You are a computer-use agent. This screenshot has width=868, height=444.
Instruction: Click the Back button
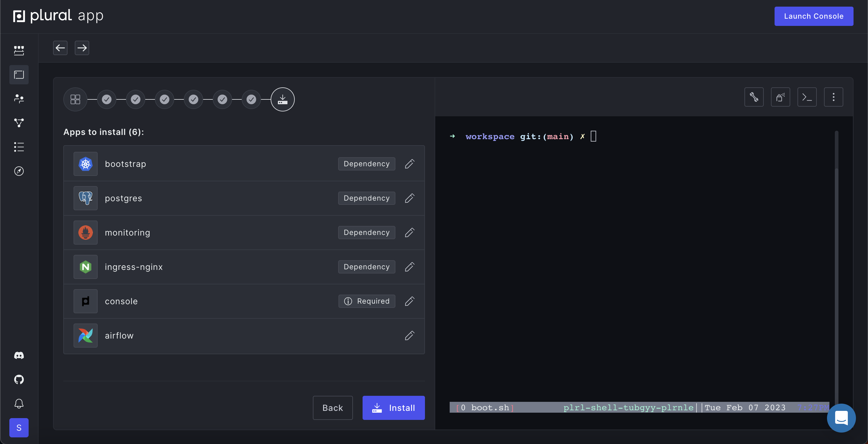click(332, 408)
